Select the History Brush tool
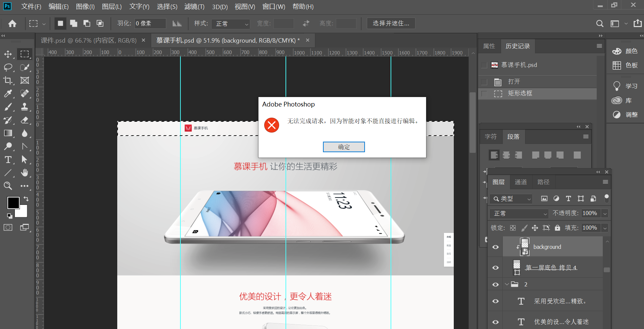The height and width of the screenshot is (329, 644). point(8,120)
